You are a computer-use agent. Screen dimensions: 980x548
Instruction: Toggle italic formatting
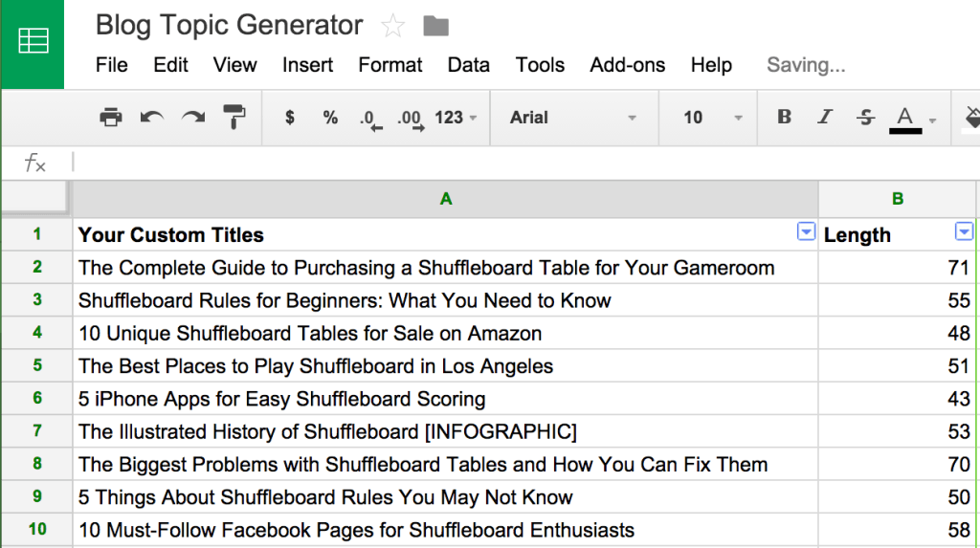(x=825, y=117)
